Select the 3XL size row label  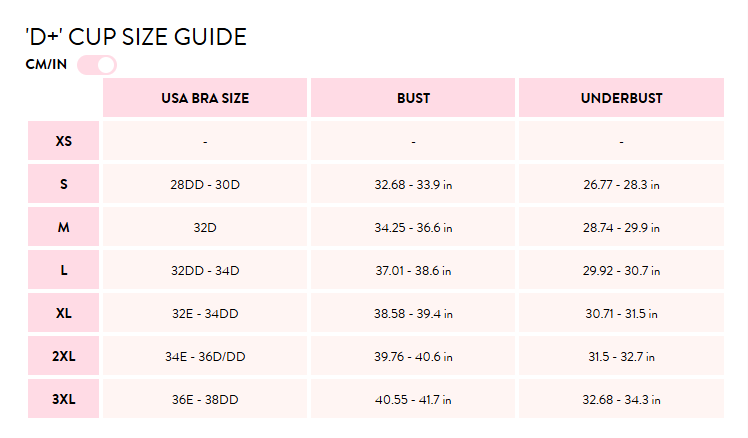pos(63,398)
